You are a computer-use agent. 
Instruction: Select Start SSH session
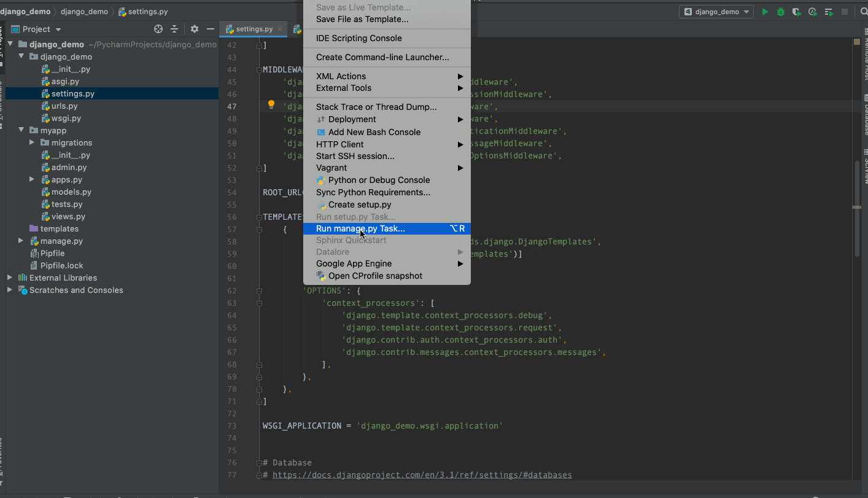(x=387, y=156)
